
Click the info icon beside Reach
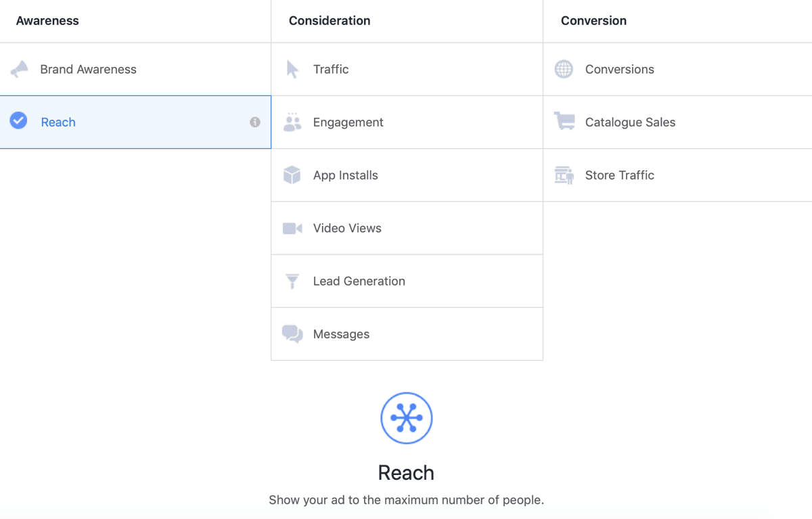tap(255, 122)
